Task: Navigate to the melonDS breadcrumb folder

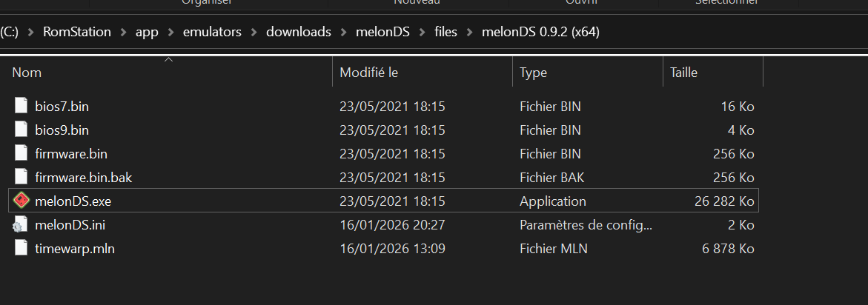Action: click(x=382, y=32)
